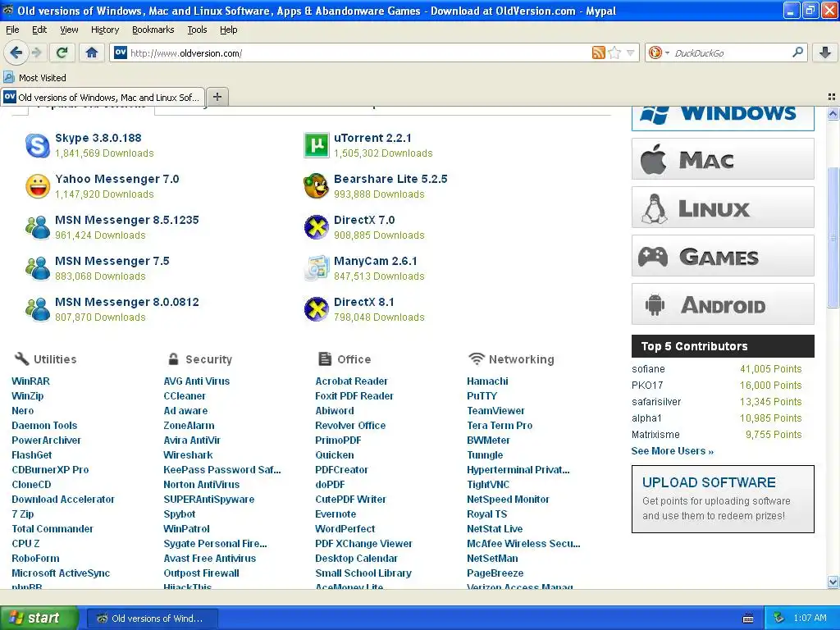
Task: Click the forward navigation arrow
Action: coord(36,52)
